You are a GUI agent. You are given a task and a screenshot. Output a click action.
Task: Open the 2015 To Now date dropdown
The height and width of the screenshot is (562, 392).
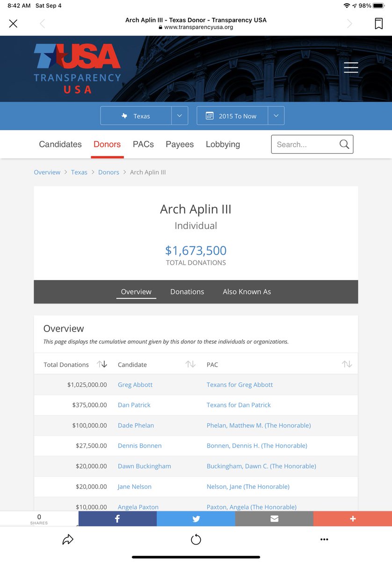pos(232,116)
